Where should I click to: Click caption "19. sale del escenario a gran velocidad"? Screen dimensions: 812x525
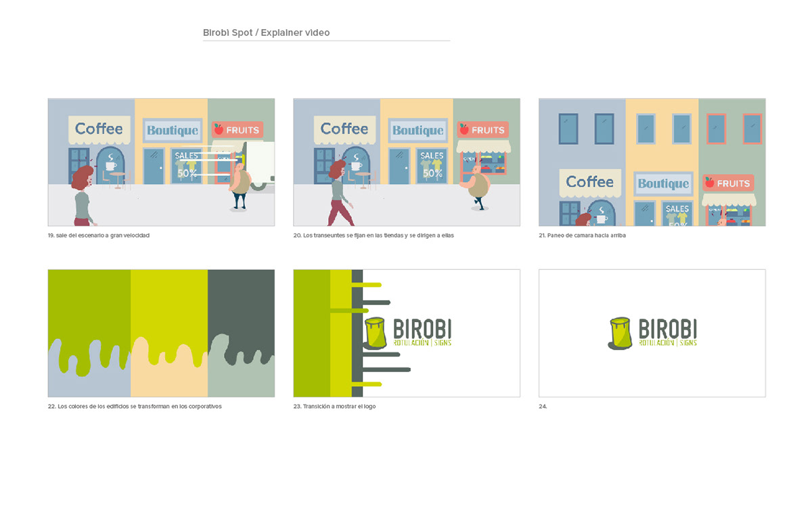(99, 235)
